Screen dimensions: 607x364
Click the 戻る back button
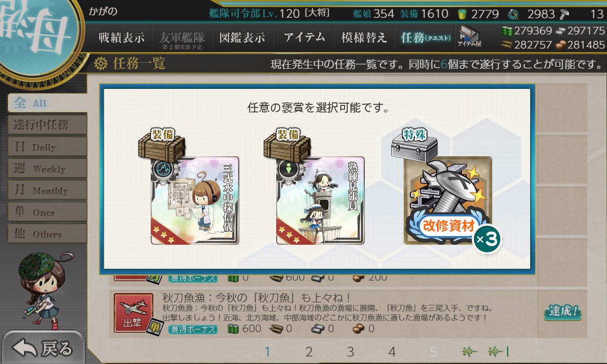pyautogui.click(x=43, y=348)
